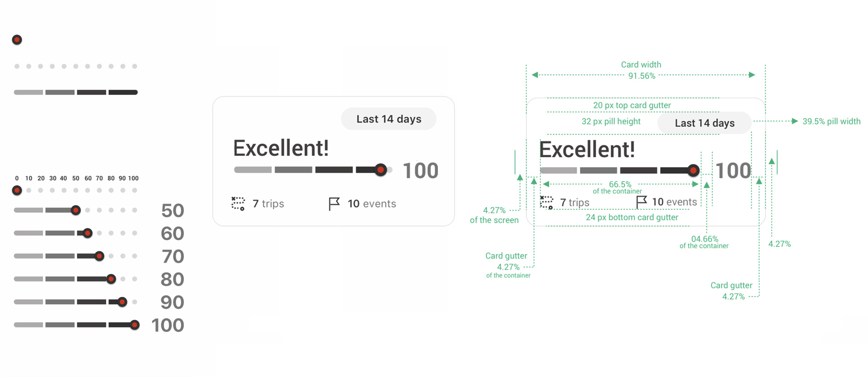Click the slider knob on the row scoring 90
Image resolution: width=868 pixels, height=377 pixels.
click(122, 302)
